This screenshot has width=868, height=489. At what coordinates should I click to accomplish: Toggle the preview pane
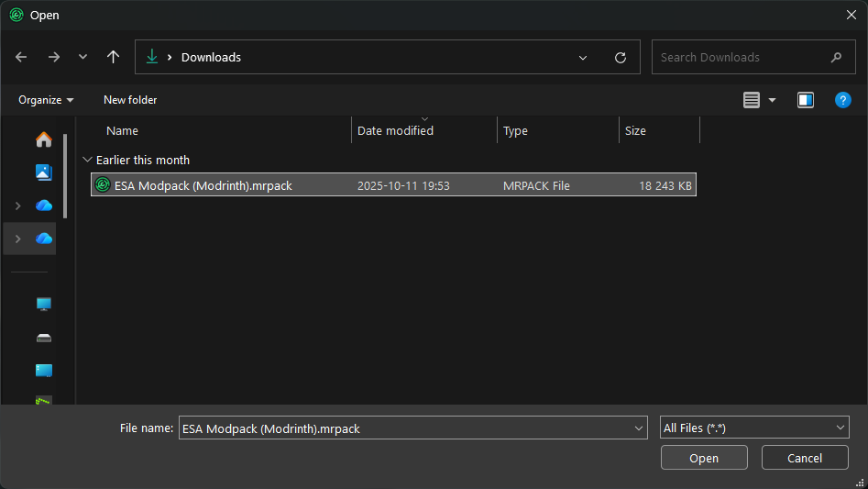806,100
